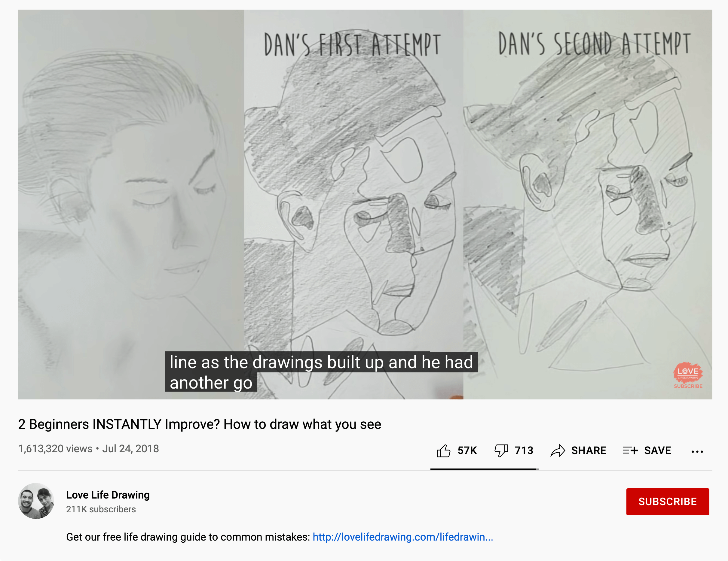Subscribe to the Love Life Drawing channel

pos(667,501)
